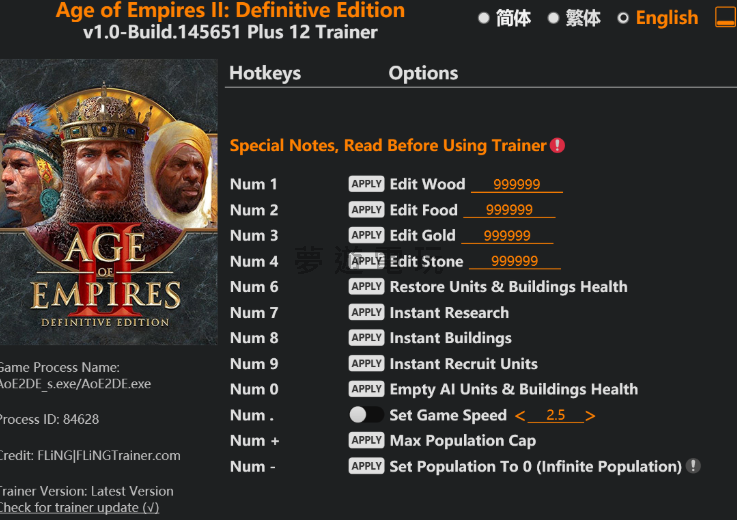Click the Num + hotkey label

click(x=254, y=441)
